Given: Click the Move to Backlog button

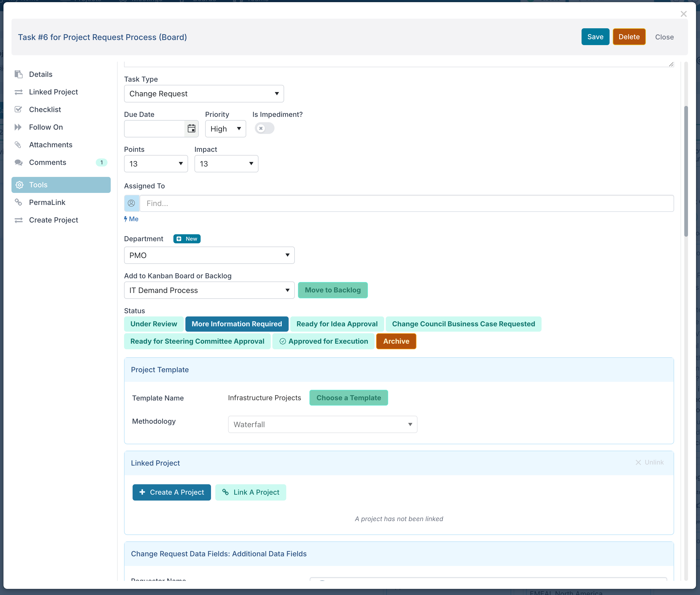Looking at the screenshot, I should [x=332, y=290].
